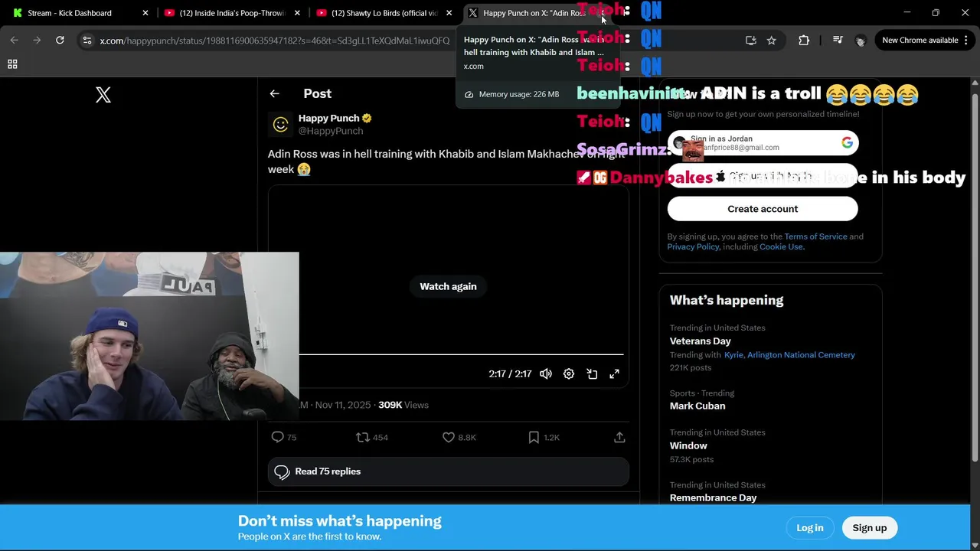Screen dimensions: 980x551
Task: Mute the video with the speaker icon
Action: [x=546, y=373]
